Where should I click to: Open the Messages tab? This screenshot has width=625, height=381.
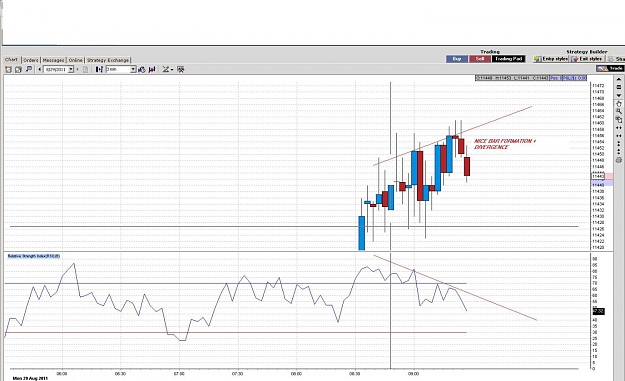53,60
